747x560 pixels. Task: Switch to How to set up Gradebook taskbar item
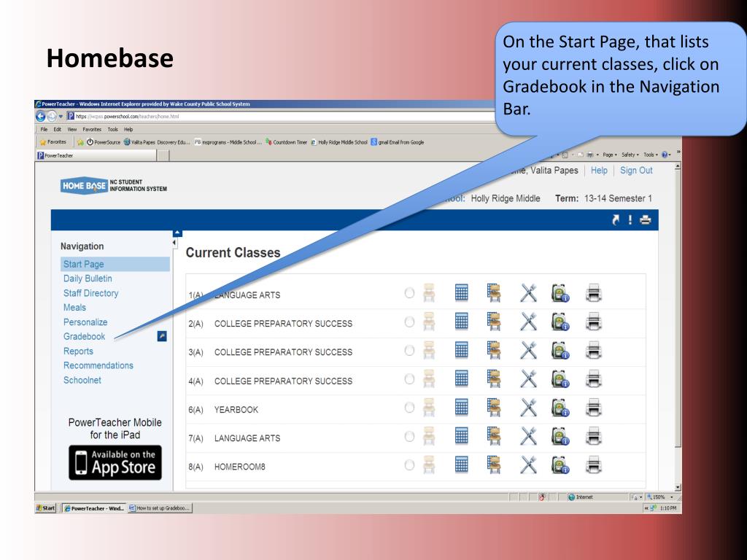point(160,508)
